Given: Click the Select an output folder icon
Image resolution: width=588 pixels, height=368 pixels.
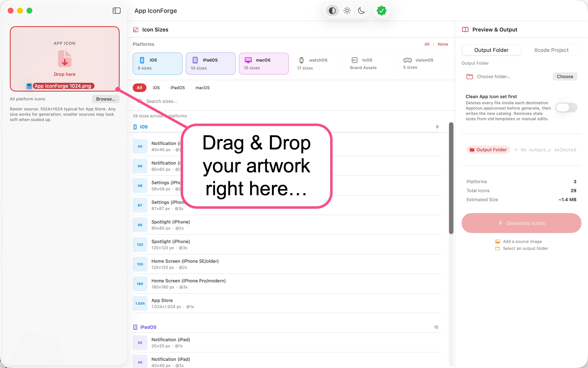Looking at the screenshot, I should click(498, 248).
